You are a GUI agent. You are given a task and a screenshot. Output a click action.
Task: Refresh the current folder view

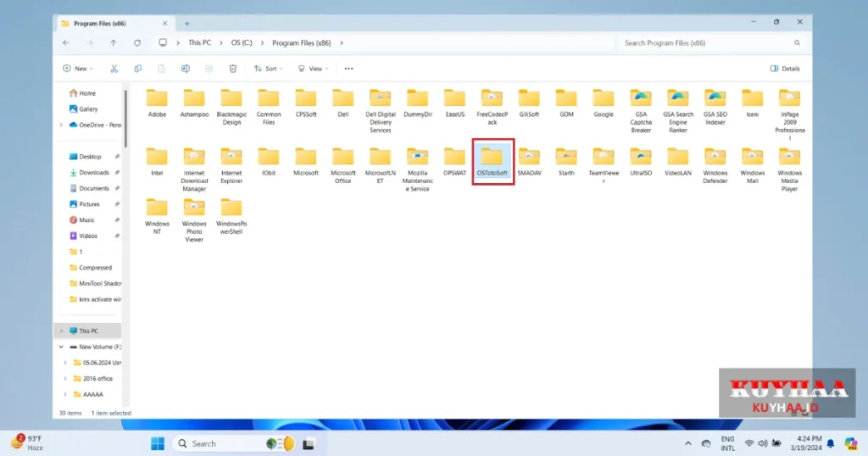[x=137, y=42]
